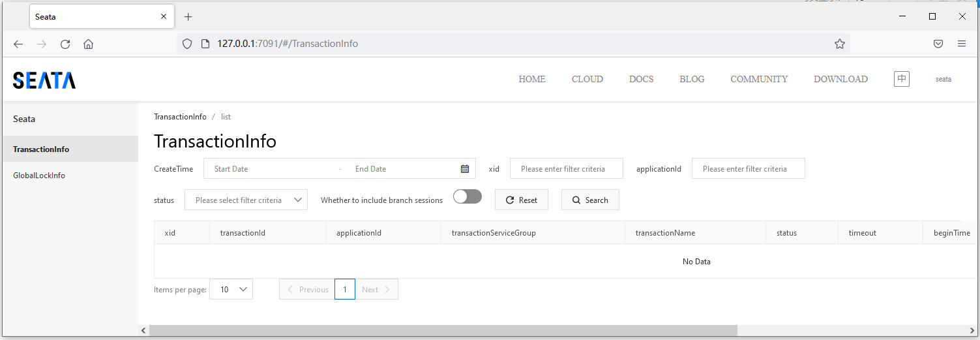This screenshot has width=980, height=340.
Task: Reload the current page
Action: pos(65,44)
